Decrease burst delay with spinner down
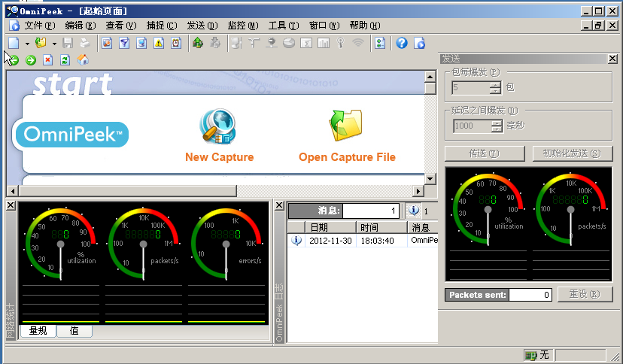Viewport: 623px width, 364px height. (x=497, y=129)
